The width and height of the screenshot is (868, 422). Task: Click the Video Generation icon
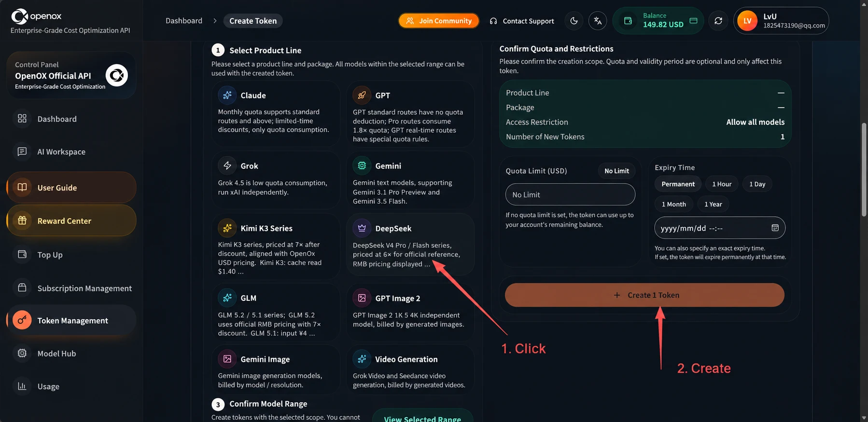[x=362, y=359]
